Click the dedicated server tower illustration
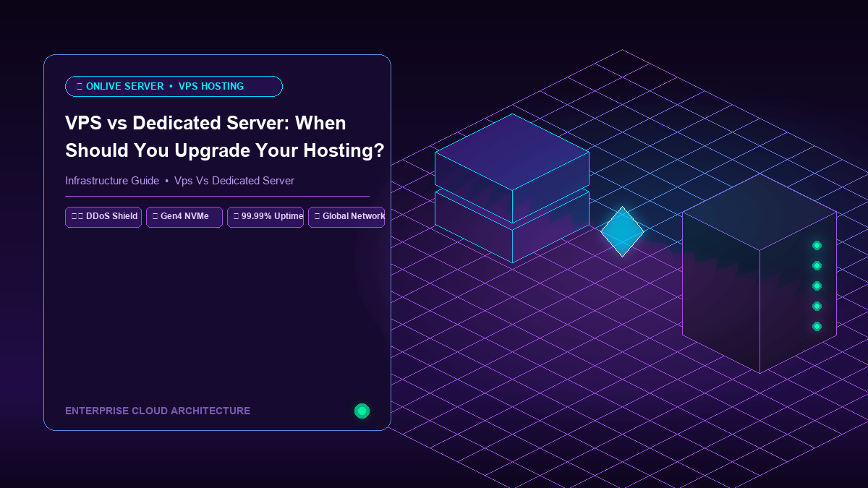The width and height of the screenshot is (868, 488). [x=759, y=273]
